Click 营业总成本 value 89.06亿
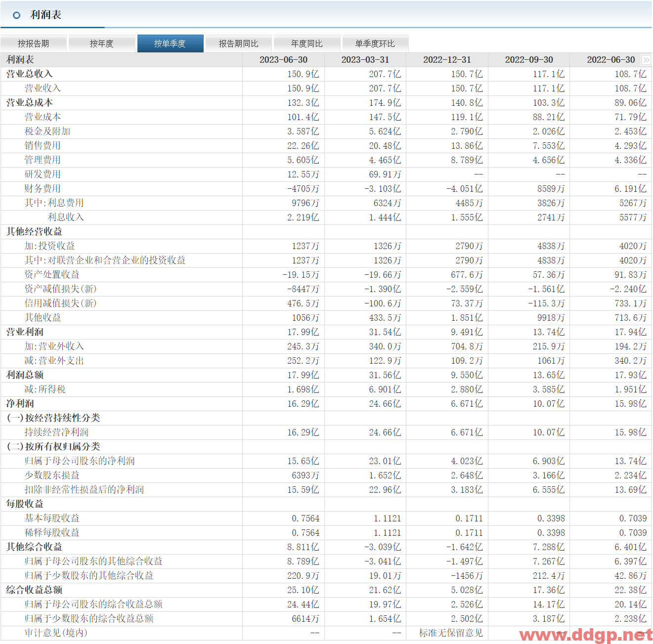 pos(630,103)
